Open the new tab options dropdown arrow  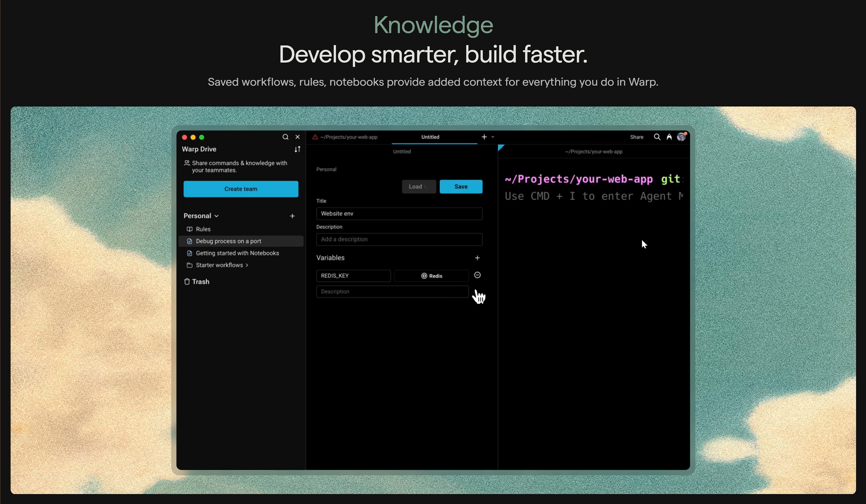[x=493, y=137]
